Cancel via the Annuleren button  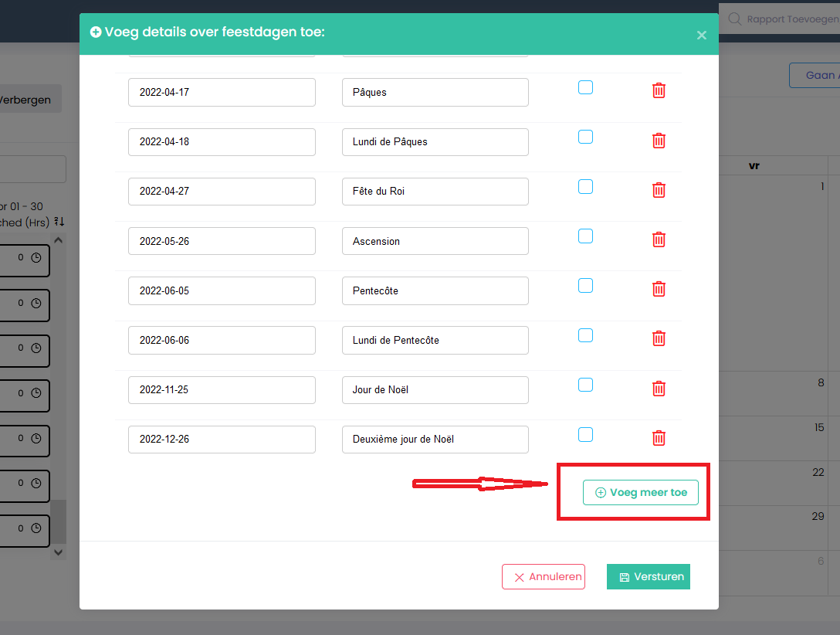tap(543, 577)
